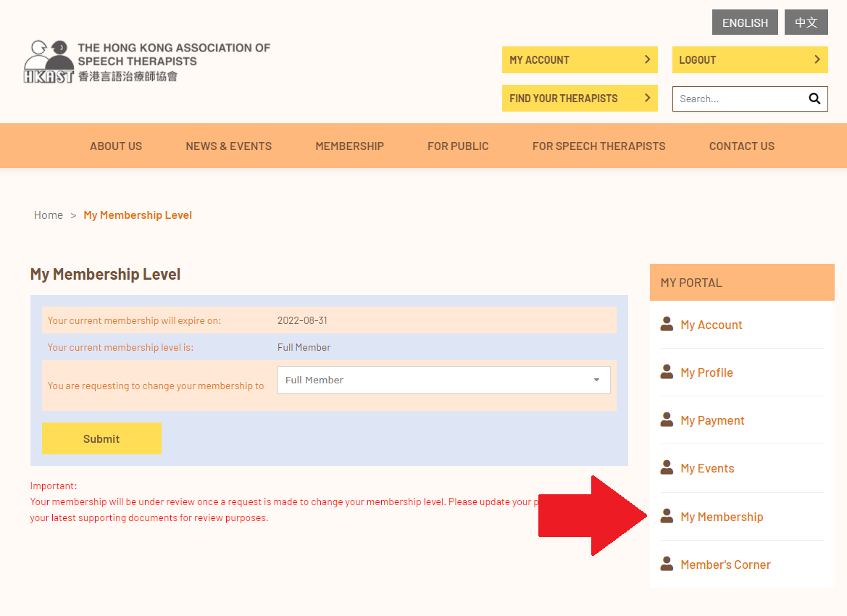Click the arrow on the Full Member dropdown
This screenshot has height=616, width=847.
[596, 380]
